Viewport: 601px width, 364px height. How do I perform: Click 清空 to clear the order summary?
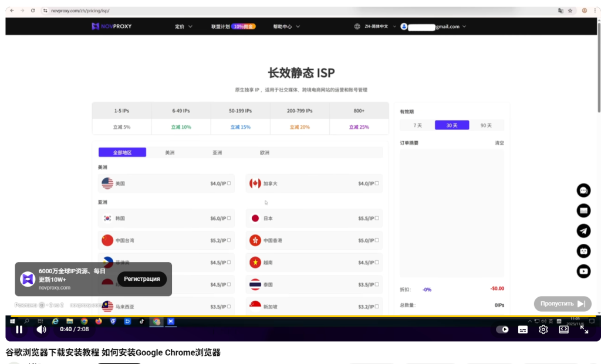(498, 142)
